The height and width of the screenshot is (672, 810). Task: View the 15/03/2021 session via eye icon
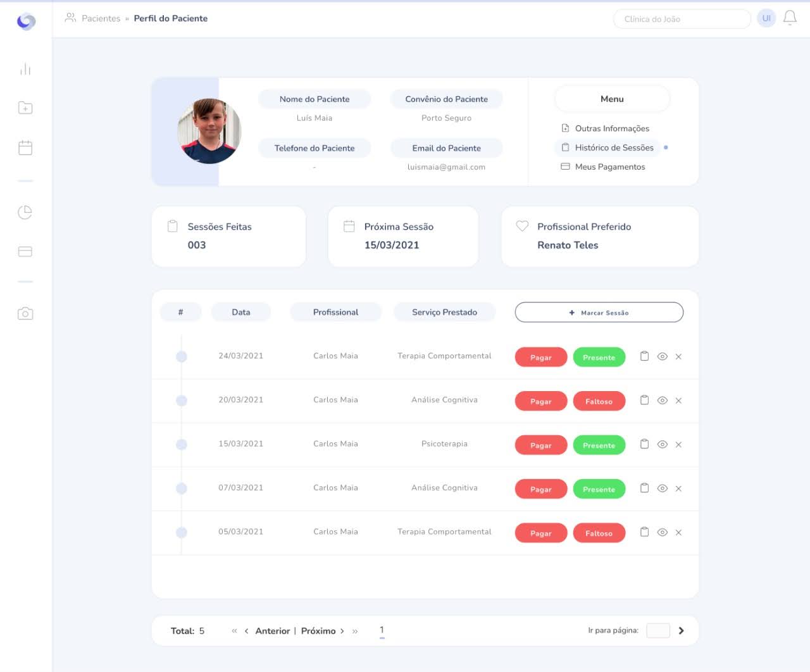[x=663, y=445]
